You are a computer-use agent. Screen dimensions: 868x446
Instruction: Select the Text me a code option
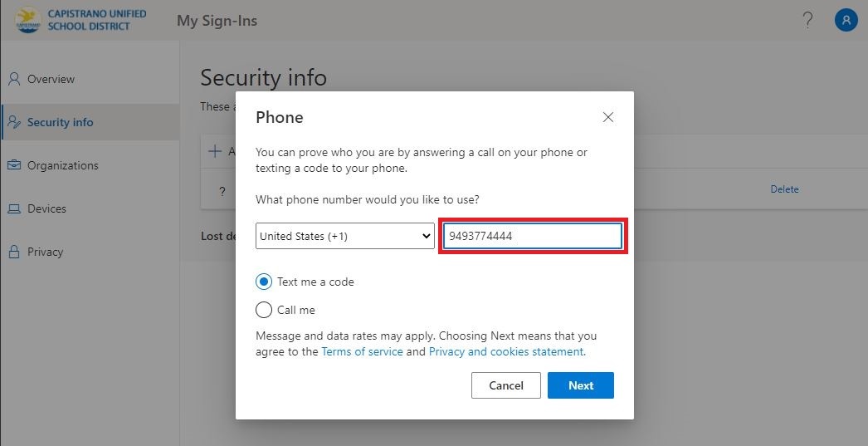(x=264, y=282)
